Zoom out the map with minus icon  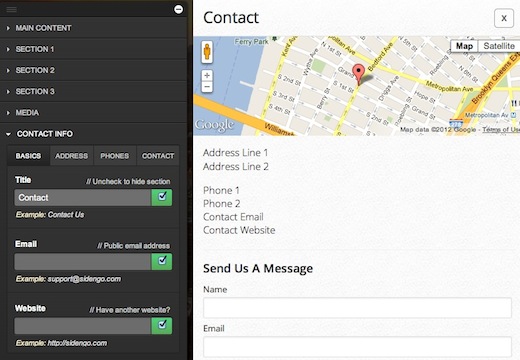pos(207,87)
